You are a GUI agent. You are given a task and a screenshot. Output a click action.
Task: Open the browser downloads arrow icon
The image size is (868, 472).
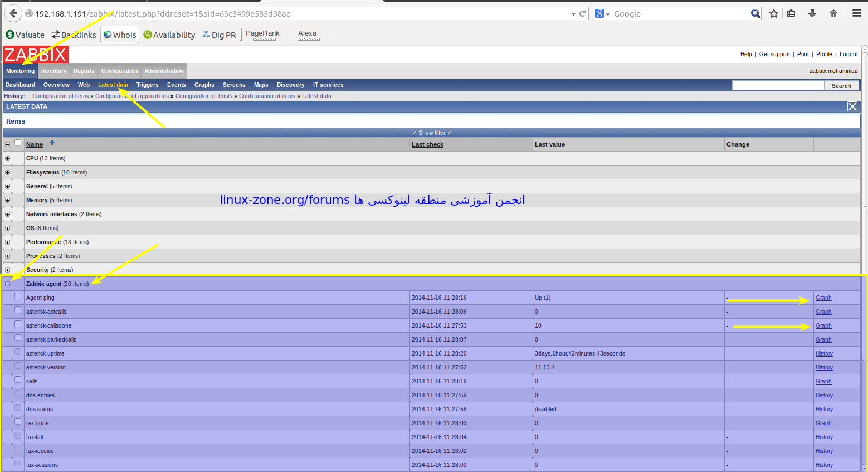point(812,13)
